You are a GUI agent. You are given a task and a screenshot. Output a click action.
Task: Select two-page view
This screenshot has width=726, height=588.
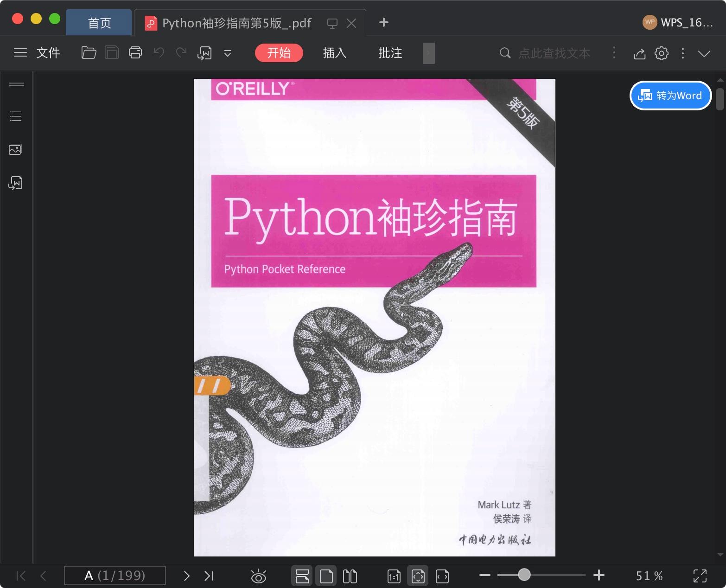tap(350, 576)
